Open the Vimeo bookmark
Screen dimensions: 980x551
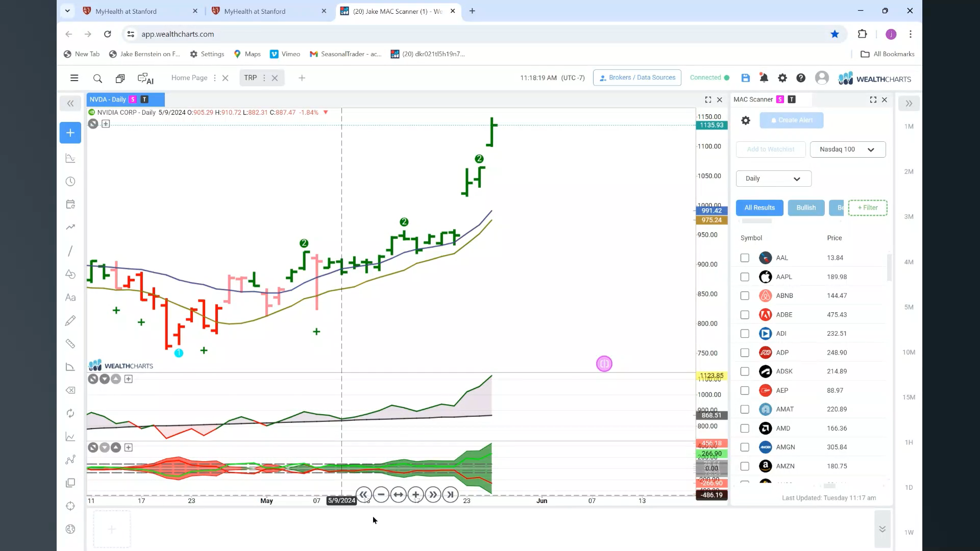tap(285, 54)
